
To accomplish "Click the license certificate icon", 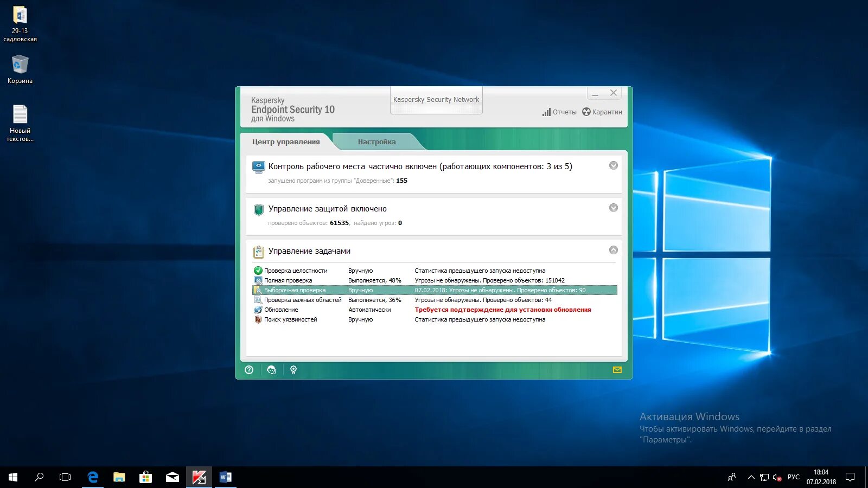I will pos(293,370).
